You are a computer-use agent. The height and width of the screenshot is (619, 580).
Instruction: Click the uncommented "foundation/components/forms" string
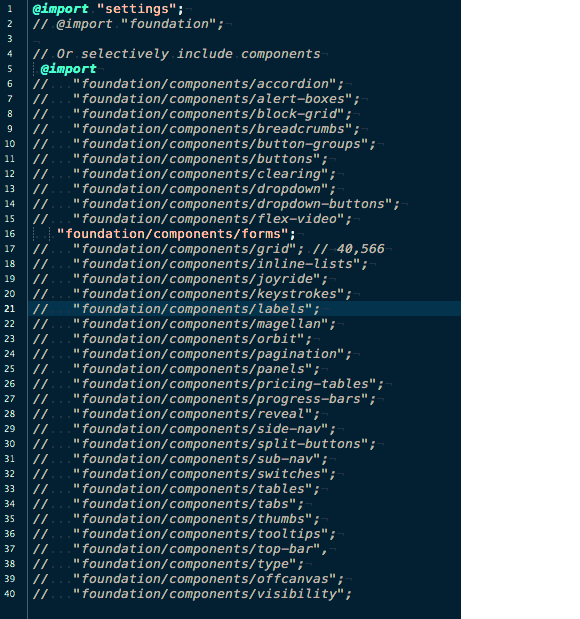coord(173,234)
